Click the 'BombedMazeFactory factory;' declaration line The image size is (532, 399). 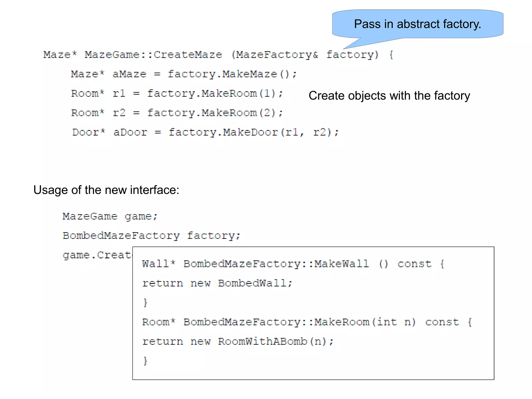(x=151, y=236)
